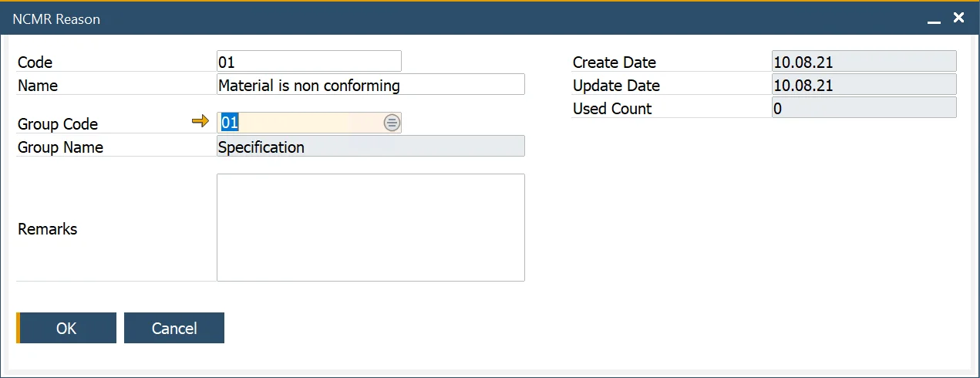Click the Remarks label
Viewport: 980px width, 378px height.
48,229
